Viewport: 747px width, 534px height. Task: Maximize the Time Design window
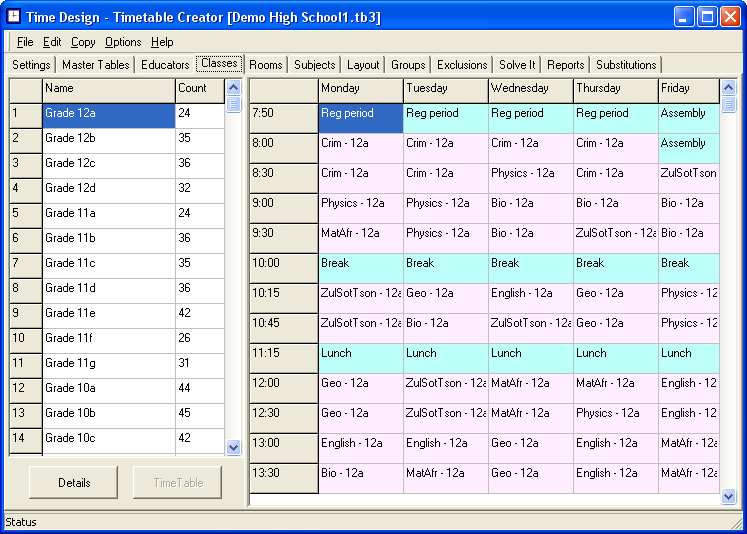706,17
